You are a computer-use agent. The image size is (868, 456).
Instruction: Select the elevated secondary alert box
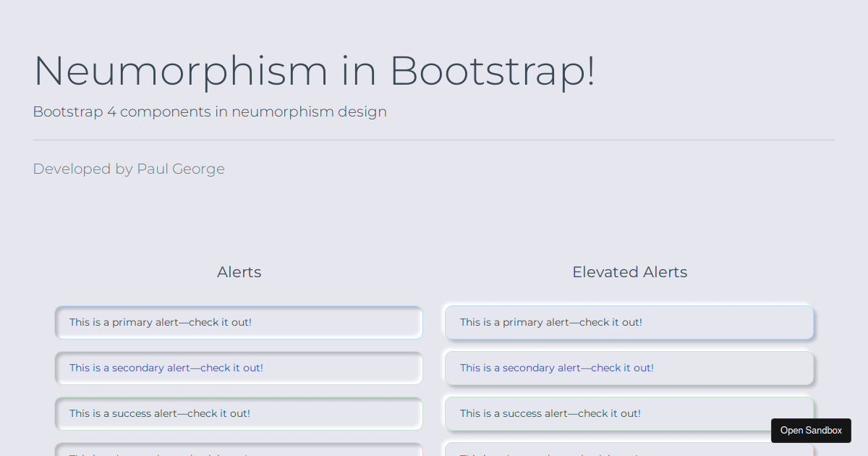(629, 368)
